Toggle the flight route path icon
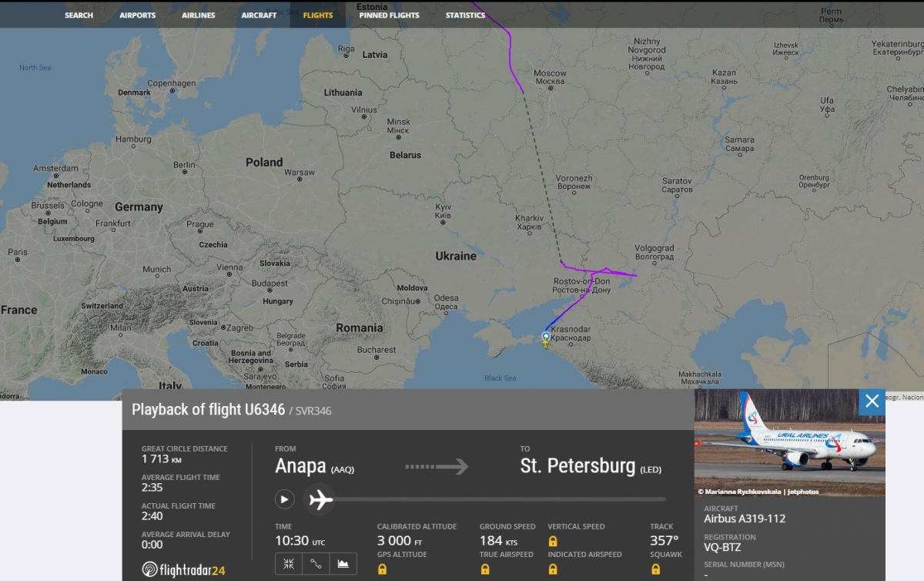This screenshot has width=924, height=581. click(316, 563)
